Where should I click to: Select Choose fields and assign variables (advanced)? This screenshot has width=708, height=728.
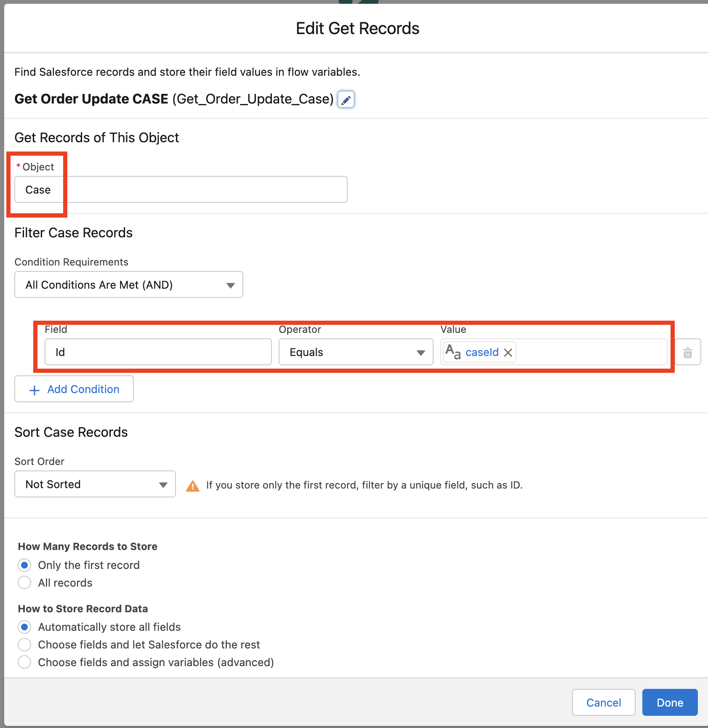coord(25,662)
